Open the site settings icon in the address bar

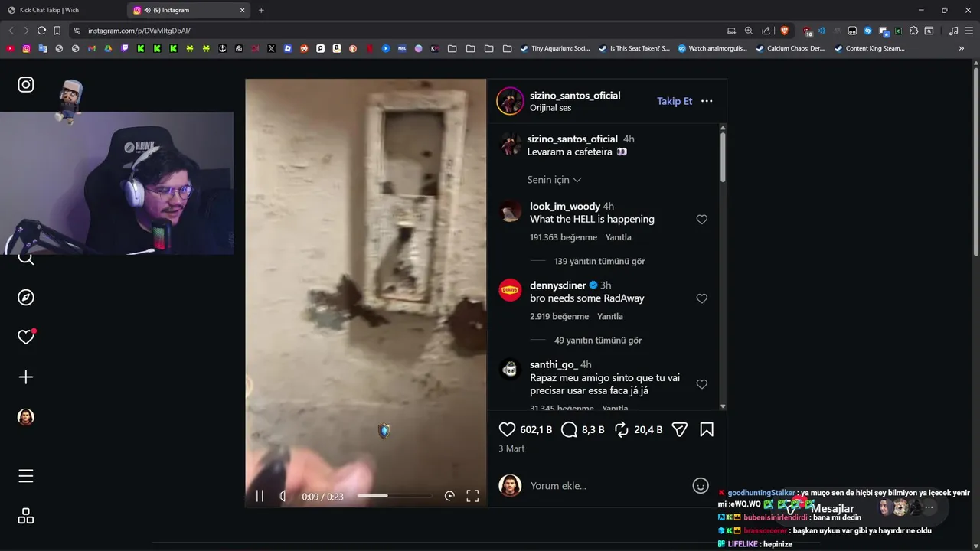77,31
